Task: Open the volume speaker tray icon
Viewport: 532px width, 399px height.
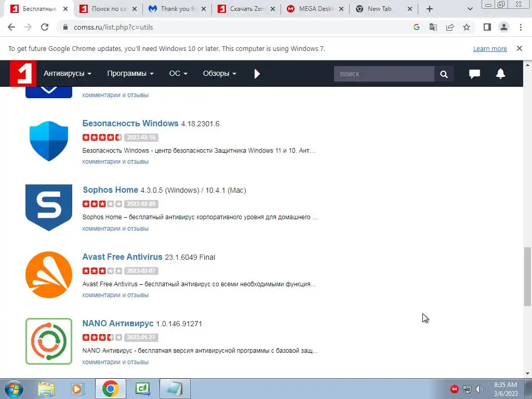Action: pyautogui.click(x=480, y=389)
